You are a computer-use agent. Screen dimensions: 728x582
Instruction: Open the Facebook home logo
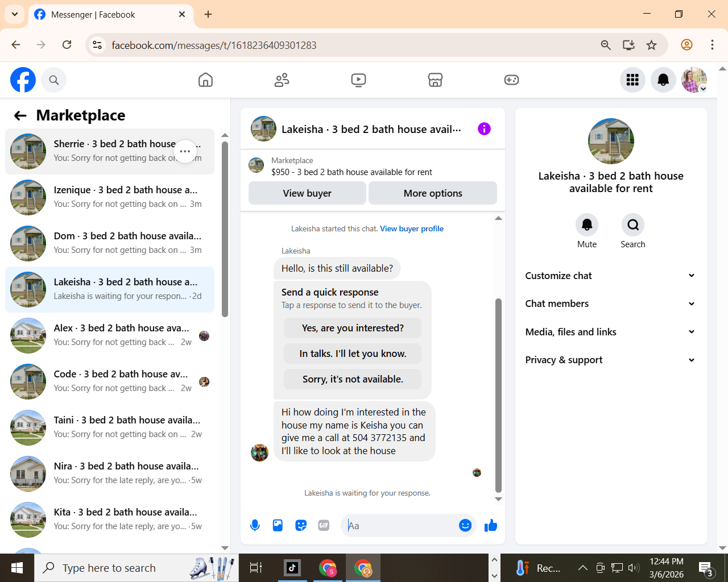[23, 80]
